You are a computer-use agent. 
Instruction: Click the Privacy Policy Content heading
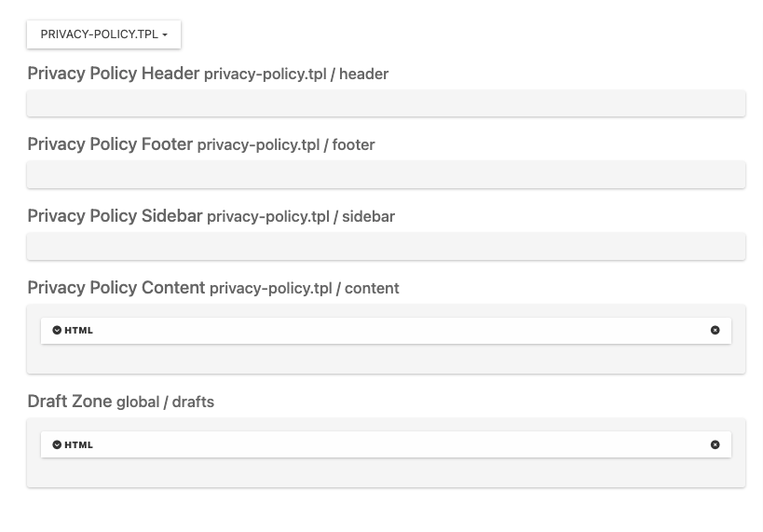116,288
